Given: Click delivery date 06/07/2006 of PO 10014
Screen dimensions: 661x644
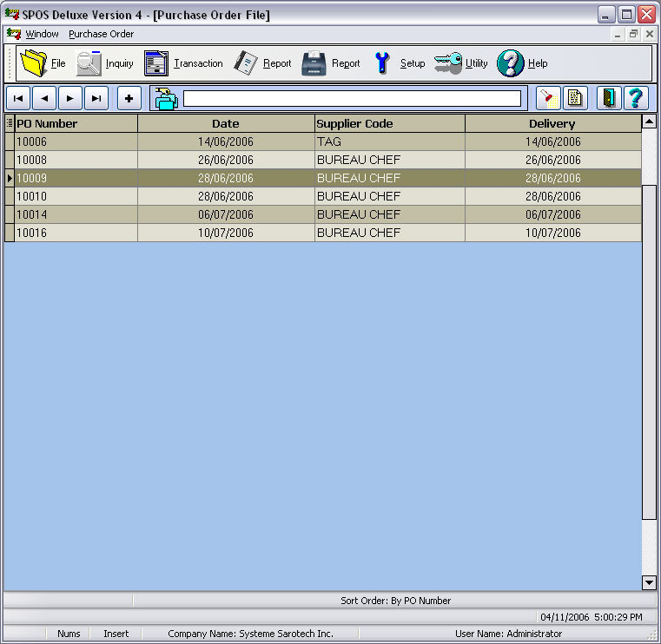Looking at the screenshot, I should (553, 214).
